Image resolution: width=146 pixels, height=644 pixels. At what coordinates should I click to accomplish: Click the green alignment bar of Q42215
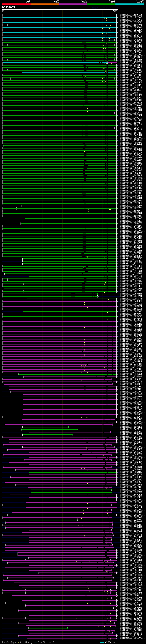50,430
